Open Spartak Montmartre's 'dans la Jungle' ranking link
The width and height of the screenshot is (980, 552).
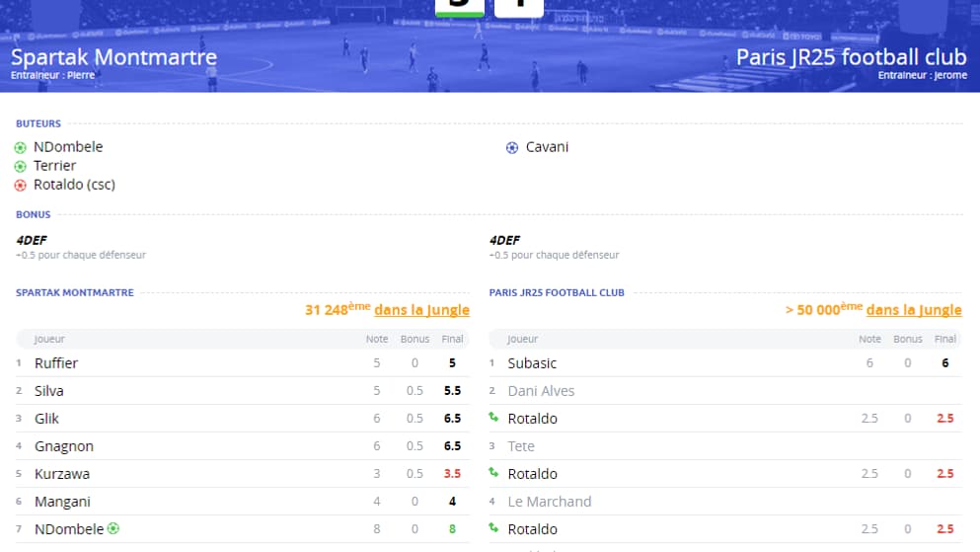tap(421, 310)
